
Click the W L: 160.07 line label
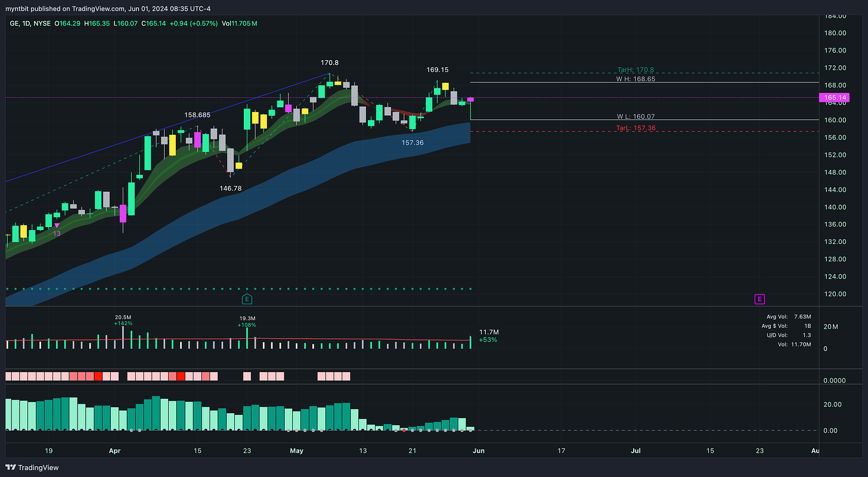click(635, 116)
